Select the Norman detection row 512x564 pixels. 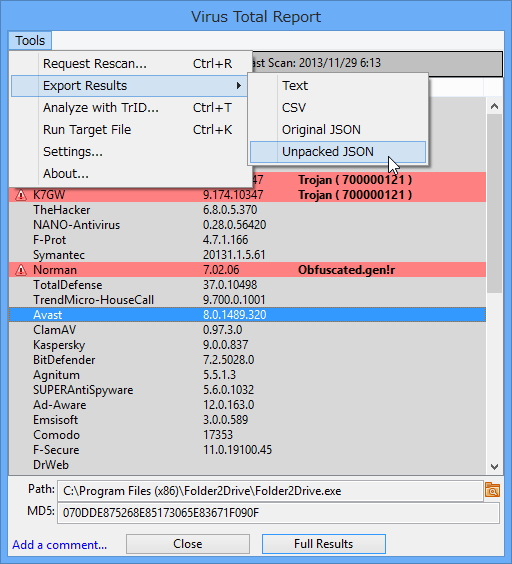pos(247,270)
